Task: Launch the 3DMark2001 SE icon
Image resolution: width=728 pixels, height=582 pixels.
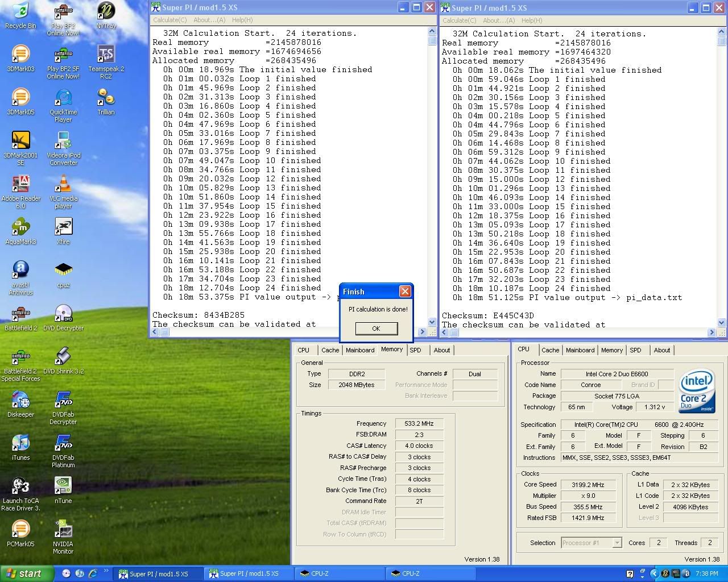Action: click(x=20, y=148)
